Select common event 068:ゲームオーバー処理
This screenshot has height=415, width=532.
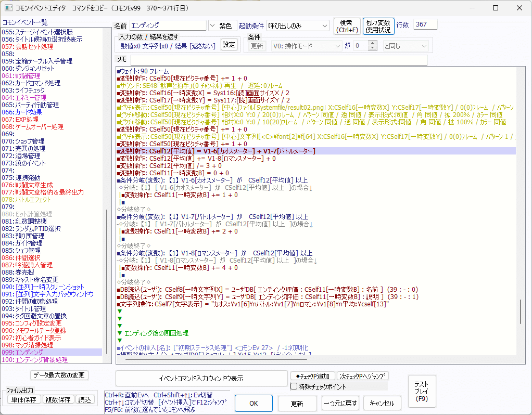pos(52,127)
